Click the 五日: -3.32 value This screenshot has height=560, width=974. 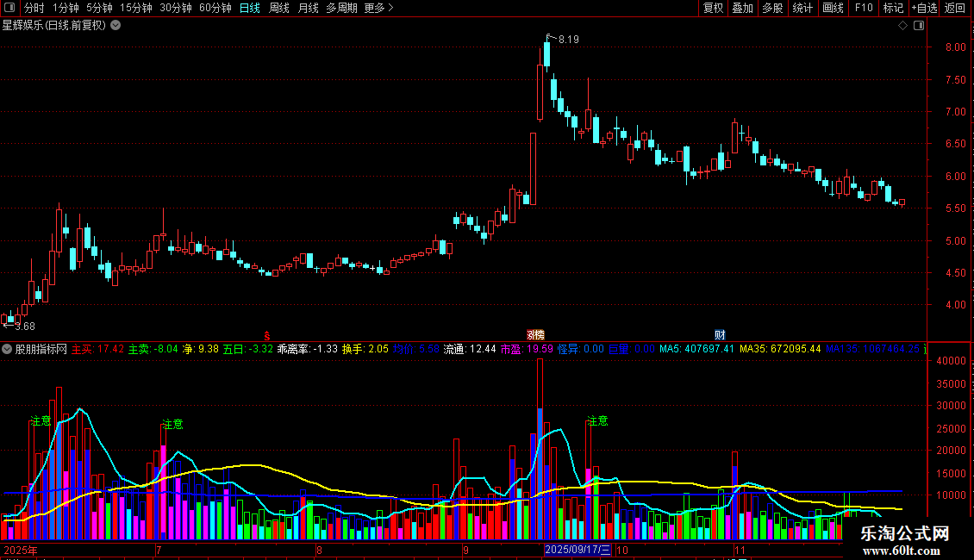point(248,349)
